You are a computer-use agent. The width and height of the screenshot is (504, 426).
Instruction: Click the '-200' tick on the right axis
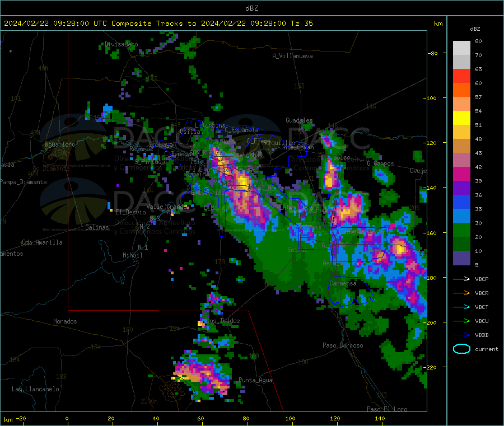[430, 322]
